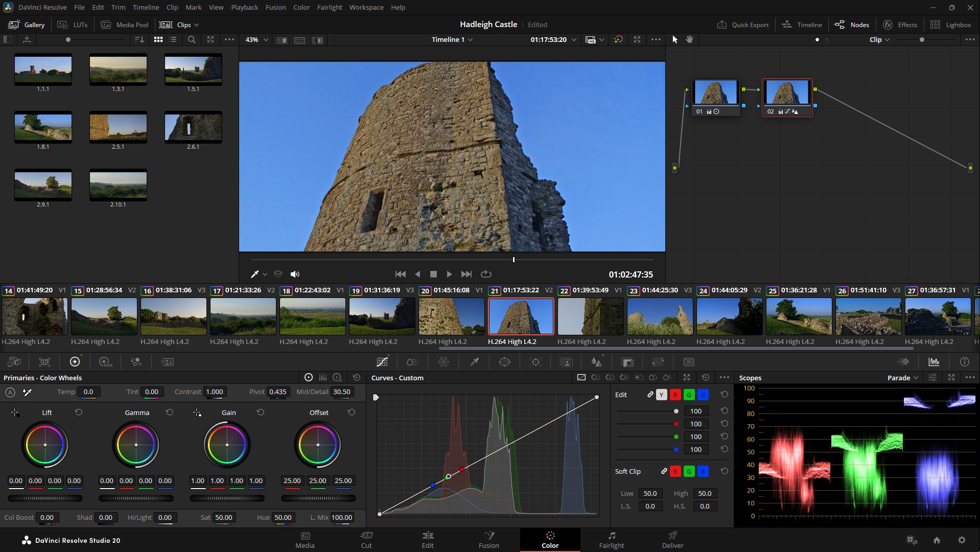
Task: Open the Lightbox view button
Action: click(x=951, y=25)
